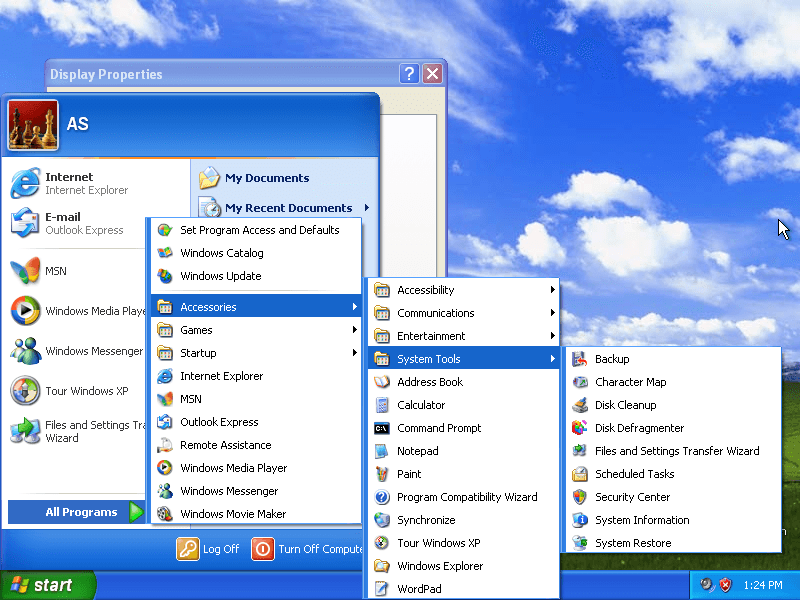Open Files and Settings Transfer Wizard in System Tools
Viewport: 800px width, 600px height.
(x=673, y=451)
